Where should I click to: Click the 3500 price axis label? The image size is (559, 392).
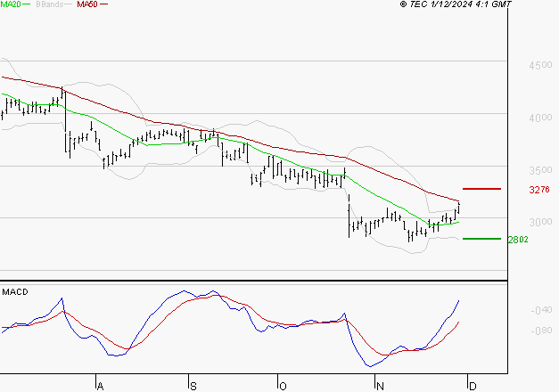[540, 170]
